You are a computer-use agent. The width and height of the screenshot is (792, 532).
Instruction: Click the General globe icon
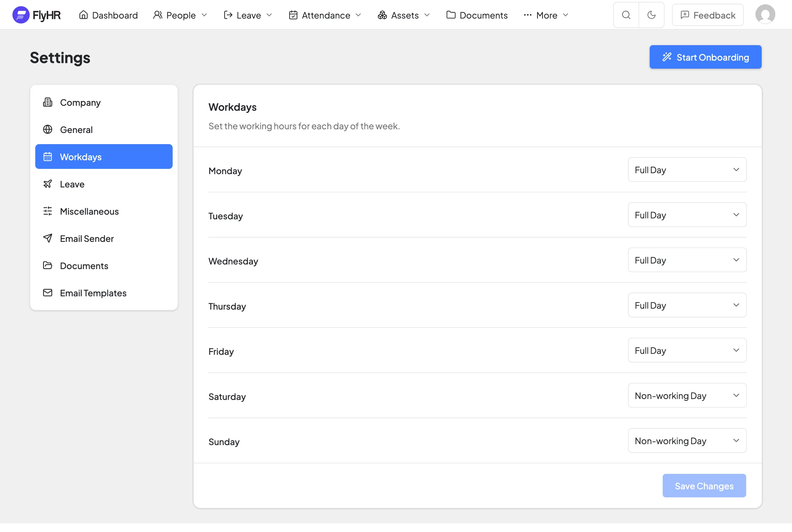coord(48,129)
